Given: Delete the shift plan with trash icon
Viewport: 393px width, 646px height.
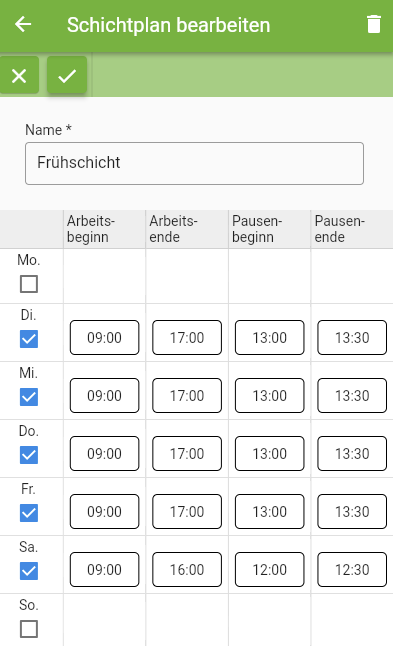Looking at the screenshot, I should pyautogui.click(x=374, y=24).
